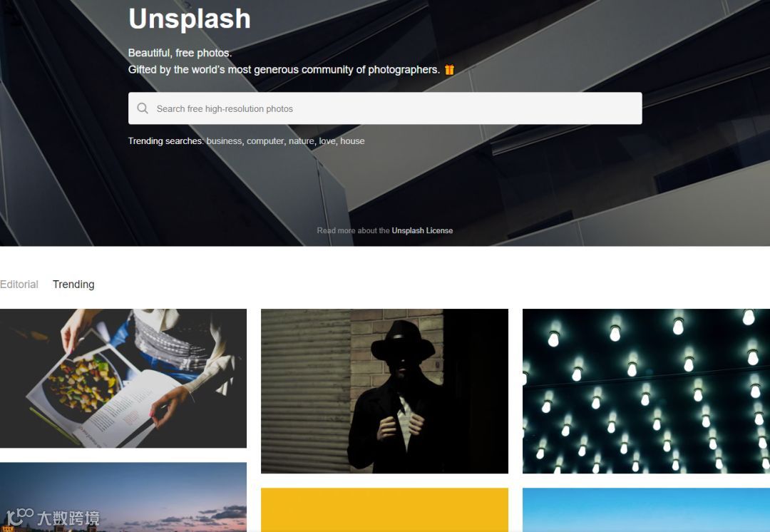Open the glowing light bulbs photo

646,391
